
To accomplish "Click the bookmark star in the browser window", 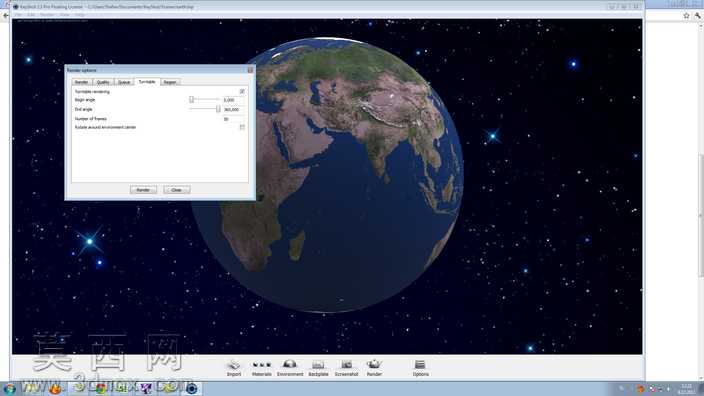I will pyautogui.click(x=686, y=16).
